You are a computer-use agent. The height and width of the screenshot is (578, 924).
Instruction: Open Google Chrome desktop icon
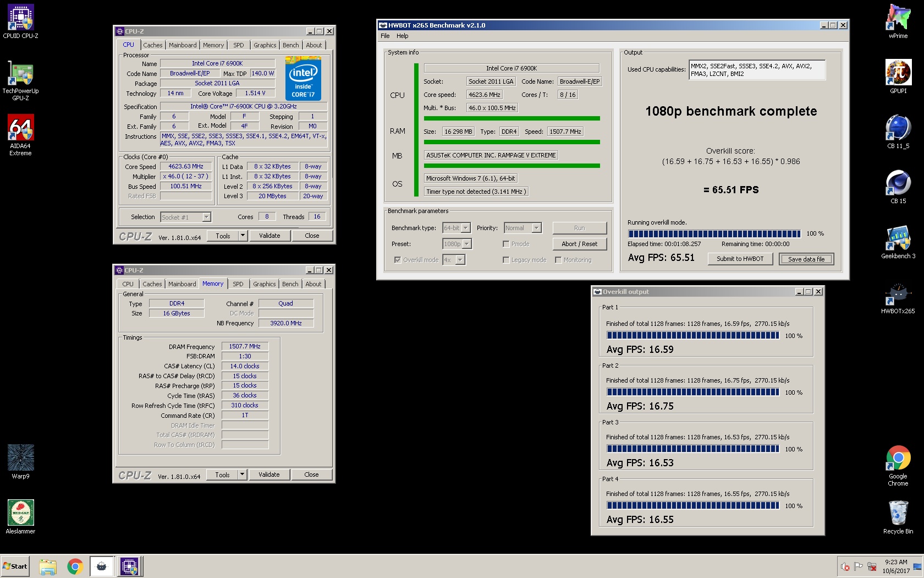(898, 466)
